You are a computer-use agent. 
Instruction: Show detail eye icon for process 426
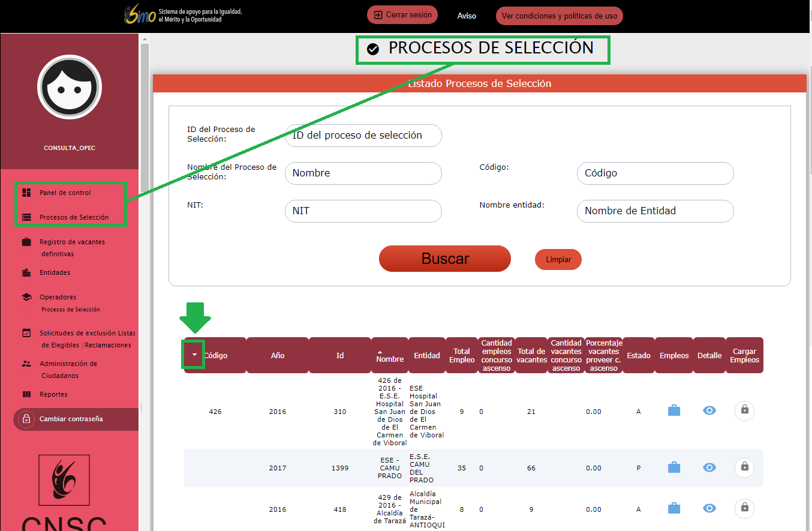[709, 411]
